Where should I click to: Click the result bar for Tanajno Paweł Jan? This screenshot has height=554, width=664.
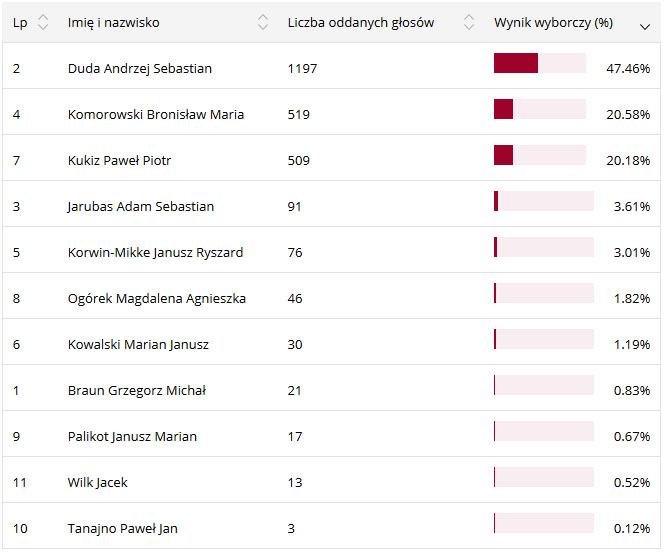point(543,524)
